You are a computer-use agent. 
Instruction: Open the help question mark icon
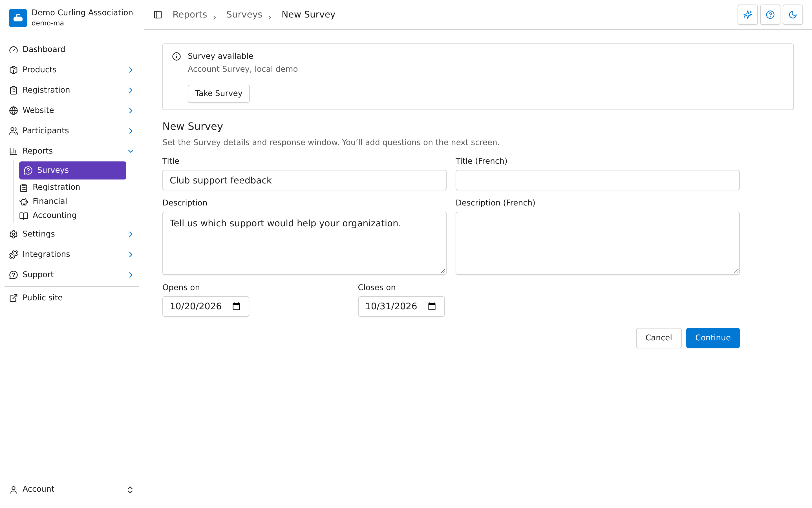tap(770, 14)
